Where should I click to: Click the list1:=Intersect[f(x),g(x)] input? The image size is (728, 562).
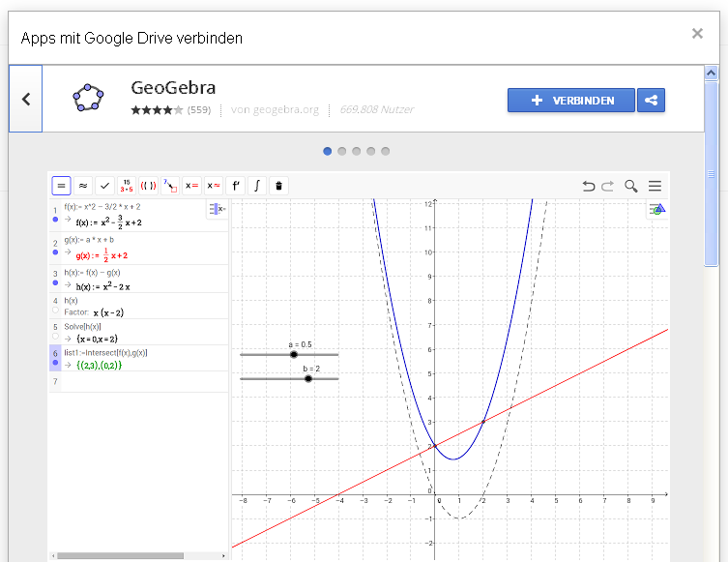click(x=105, y=352)
